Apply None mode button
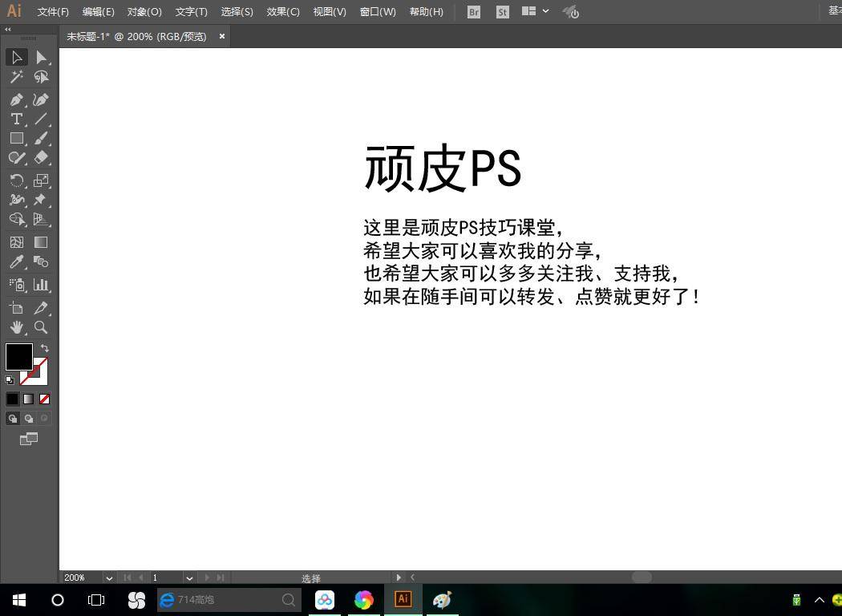This screenshot has height=616, width=842. (45, 399)
